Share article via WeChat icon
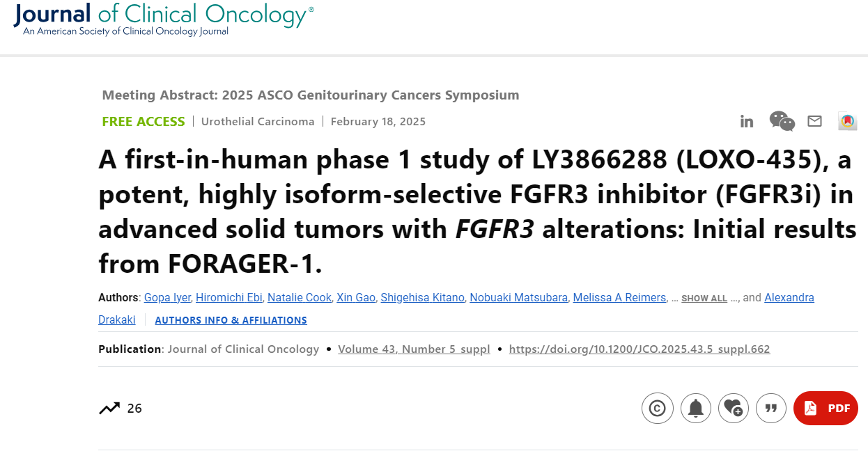The image size is (868, 451). [782, 121]
